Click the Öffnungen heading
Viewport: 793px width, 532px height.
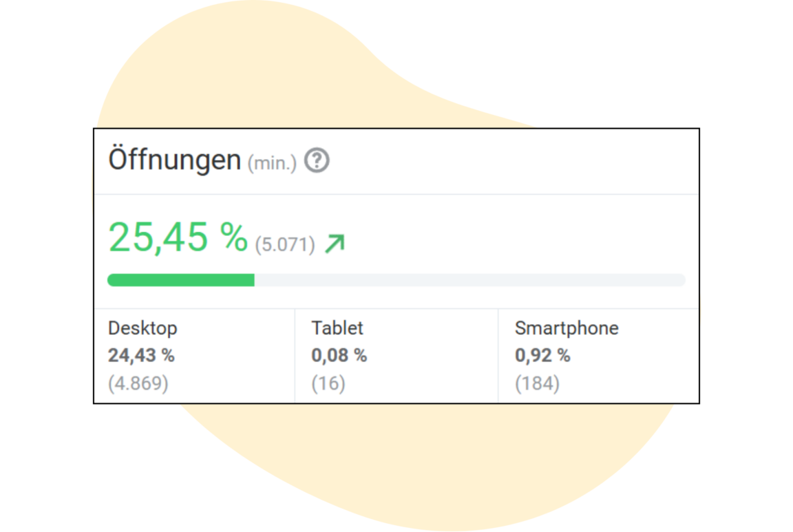pyautogui.click(x=174, y=160)
